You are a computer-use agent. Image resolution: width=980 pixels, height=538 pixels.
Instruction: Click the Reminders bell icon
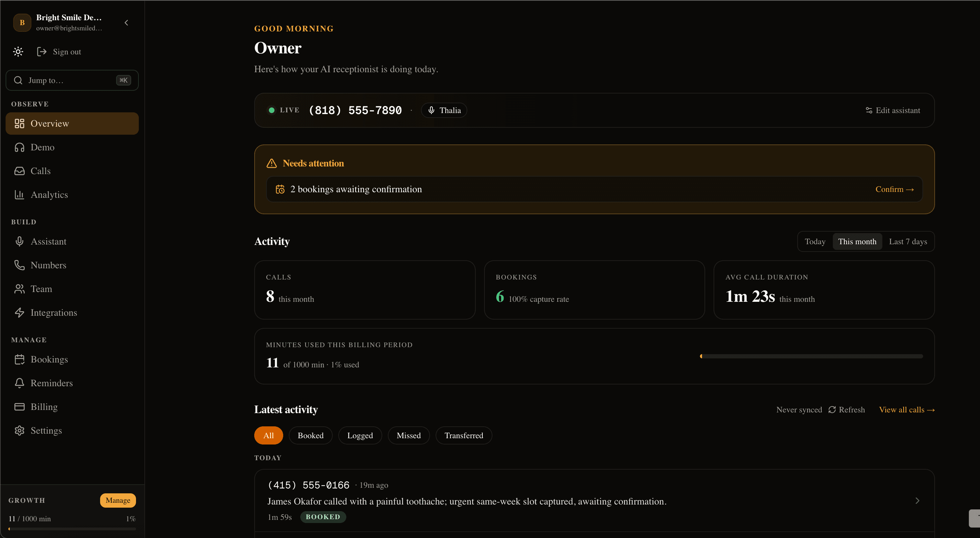pos(20,383)
